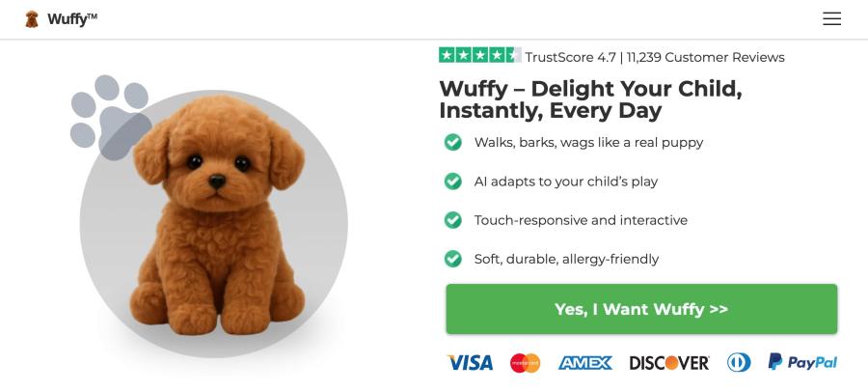Open the 11,239 Customer Reviews link
Screen dimensions: 868x392
pos(706,57)
